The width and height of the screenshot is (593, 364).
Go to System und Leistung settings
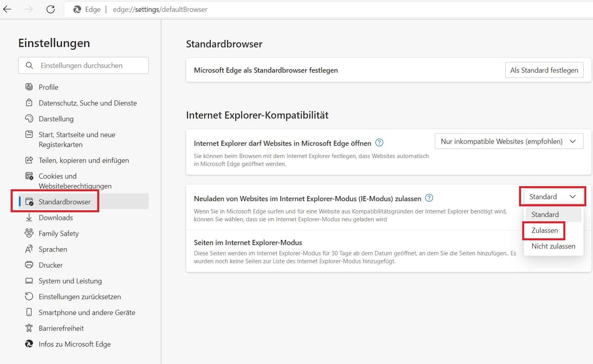tap(70, 281)
